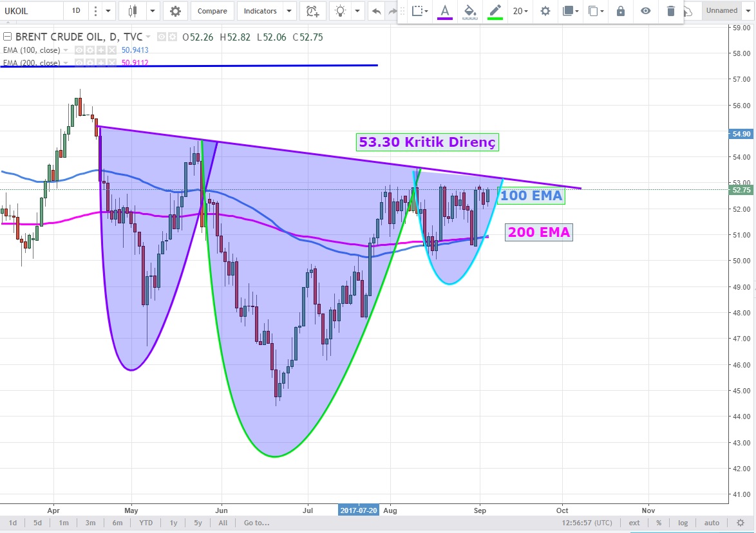Click the Go to... button
The width and height of the screenshot is (756, 533).
(x=256, y=523)
